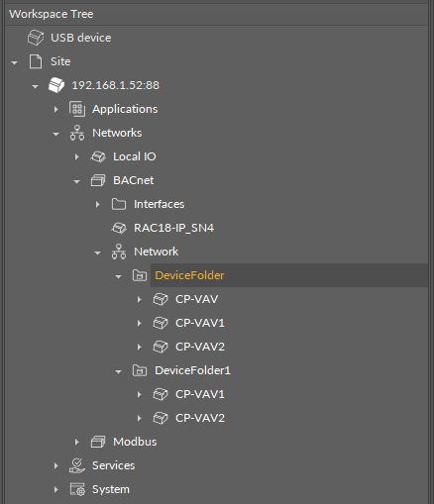
Task: Click the BACnet network icon
Action: point(98,180)
